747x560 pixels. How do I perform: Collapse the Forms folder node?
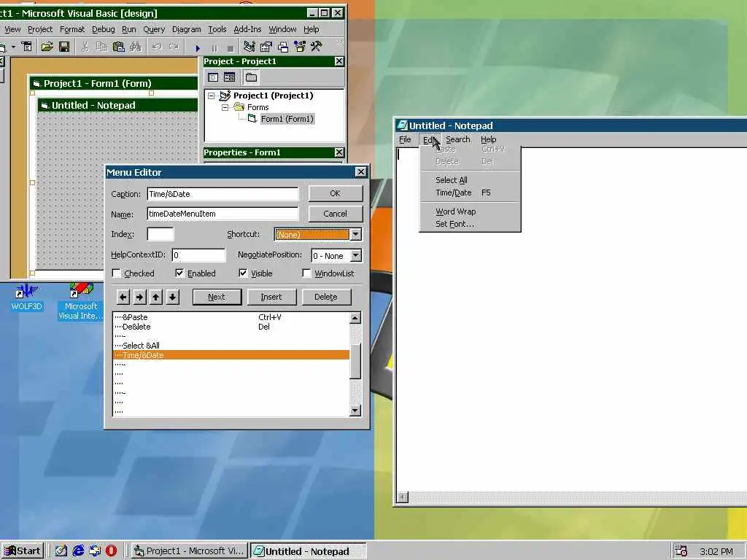(225, 108)
